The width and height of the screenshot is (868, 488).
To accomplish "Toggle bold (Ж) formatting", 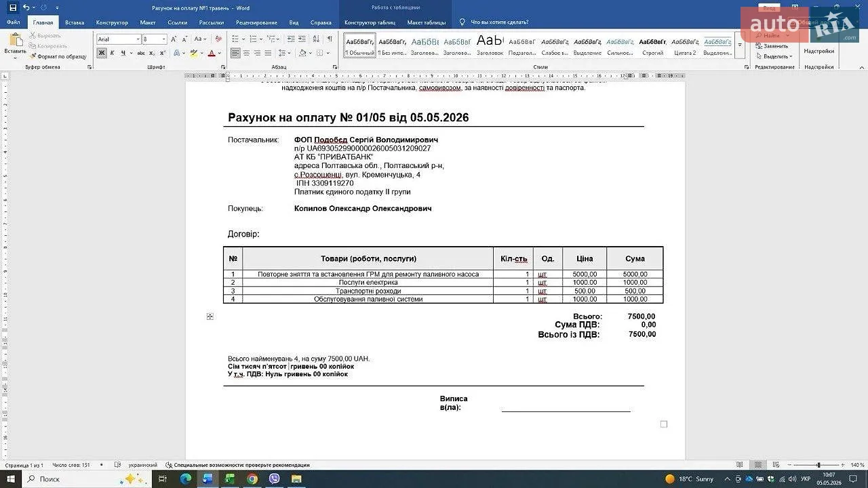I will point(102,53).
